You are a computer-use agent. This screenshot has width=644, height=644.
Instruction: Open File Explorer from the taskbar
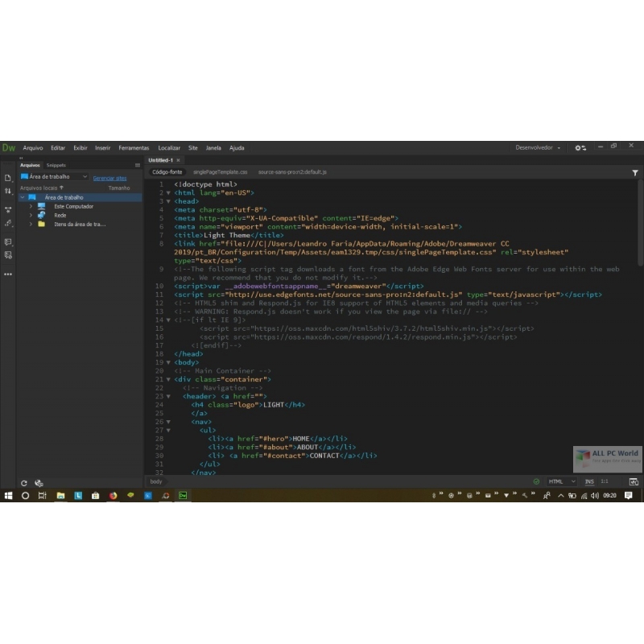click(x=60, y=495)
